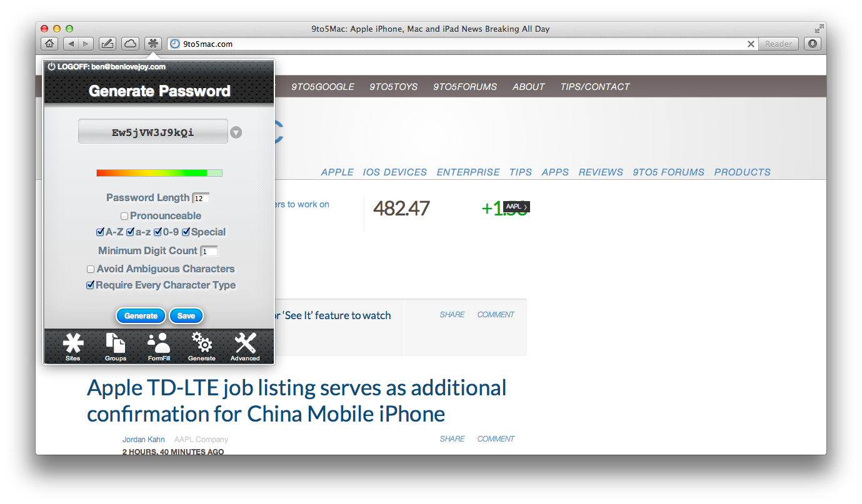Click the LastPass asterisk toolbar button
This screenshot has height=504, width=862.
[x=153, y=44]
